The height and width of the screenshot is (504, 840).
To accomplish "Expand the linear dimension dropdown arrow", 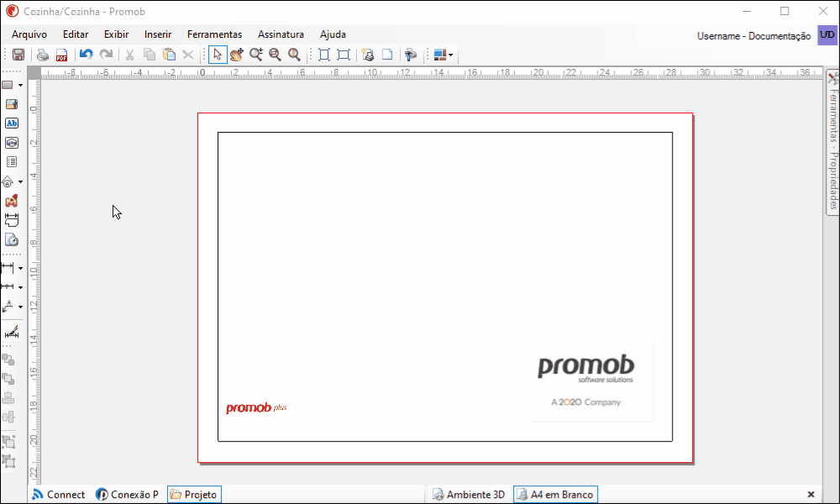I will [20, 268].
